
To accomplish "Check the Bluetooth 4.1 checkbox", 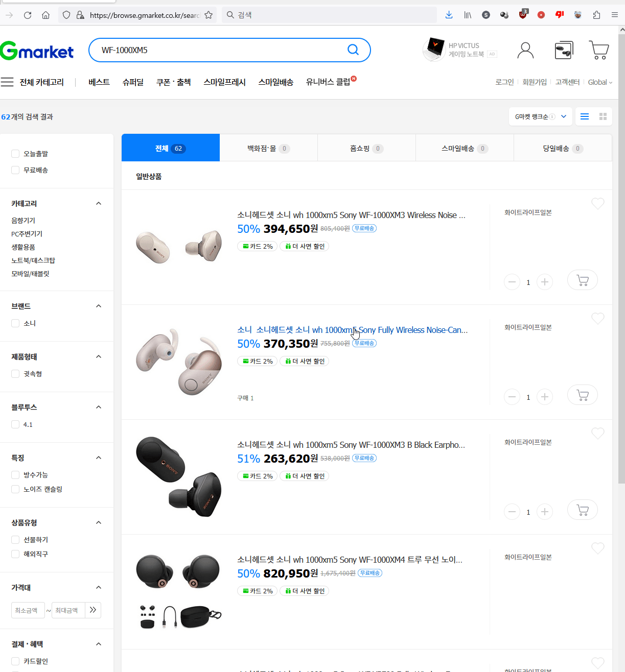I will tap(15, 424).
